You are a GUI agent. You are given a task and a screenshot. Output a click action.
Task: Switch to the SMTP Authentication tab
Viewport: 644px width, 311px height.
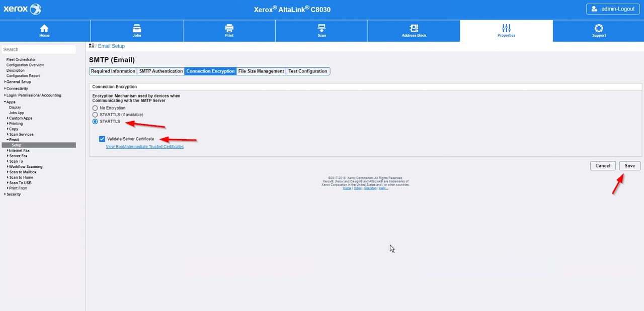(160, 71)
